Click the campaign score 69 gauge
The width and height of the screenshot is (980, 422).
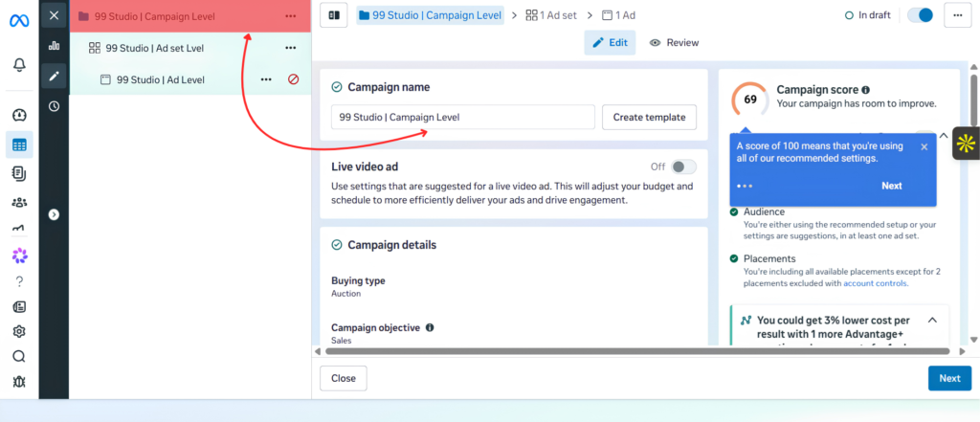750,100
